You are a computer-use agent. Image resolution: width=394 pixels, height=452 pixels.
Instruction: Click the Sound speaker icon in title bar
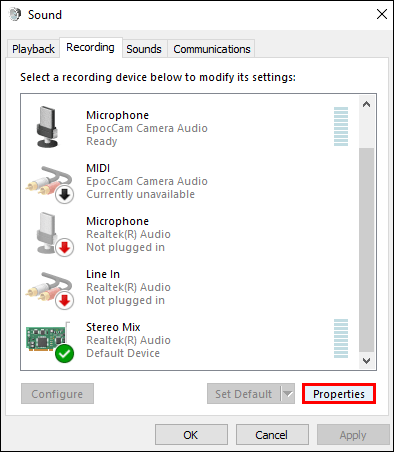click(15, 14)
